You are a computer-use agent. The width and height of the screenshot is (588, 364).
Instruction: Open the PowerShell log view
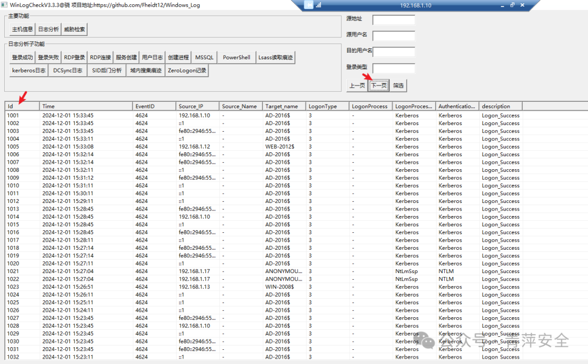click(x=236, y=57)
